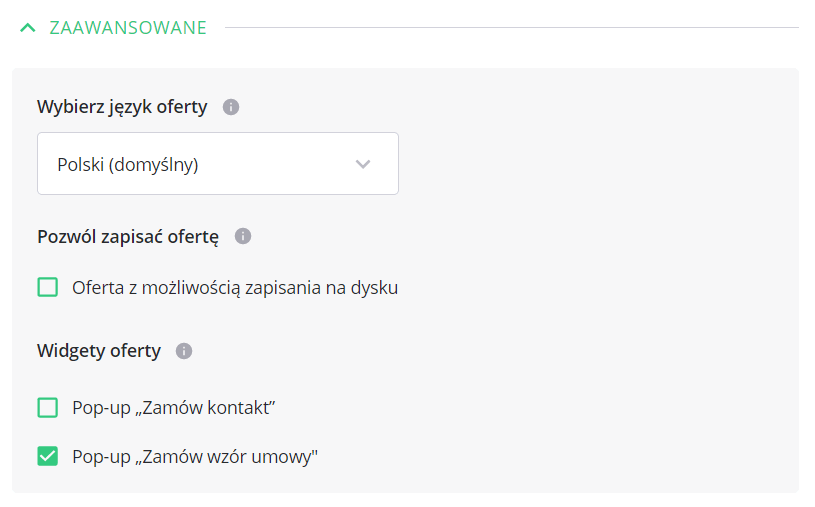815x507 pixels.
Task: Collapse the ZAAWANSOWANE section chevron
Action: tap(28, 28)
